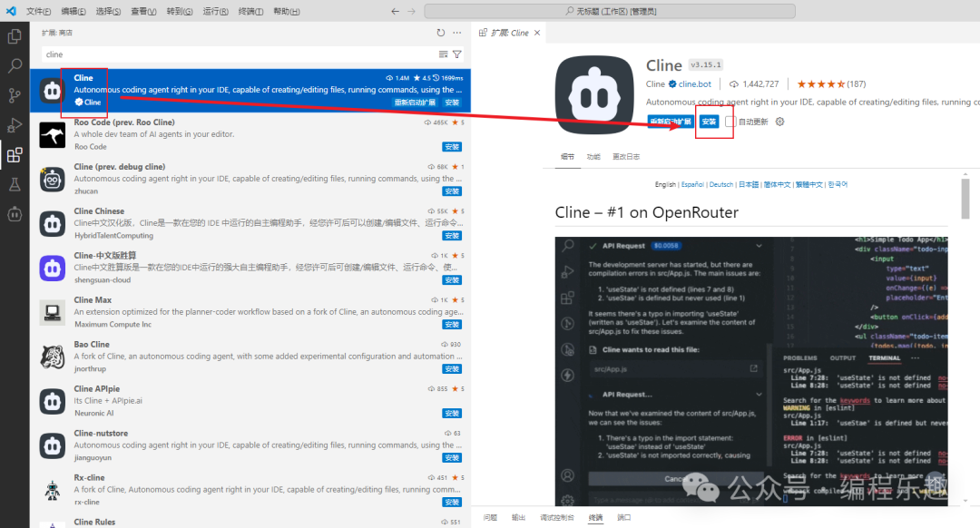Open the Source Control view

[15, 95]
